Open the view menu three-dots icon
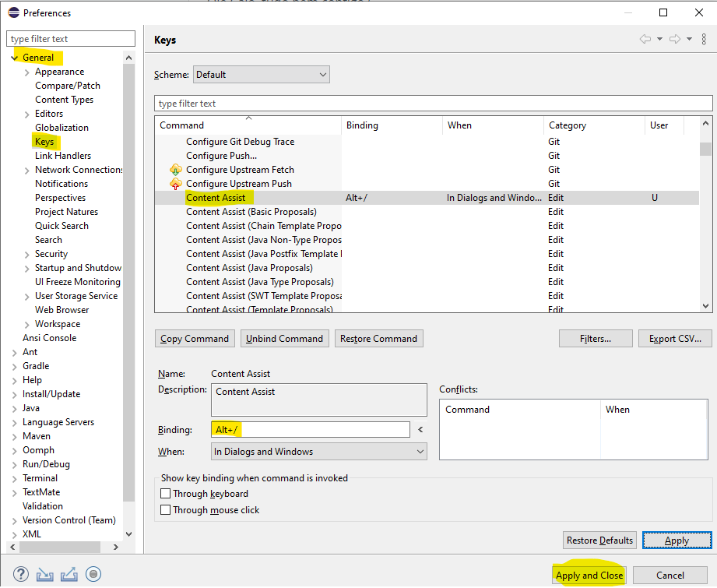 coord(704,39)
